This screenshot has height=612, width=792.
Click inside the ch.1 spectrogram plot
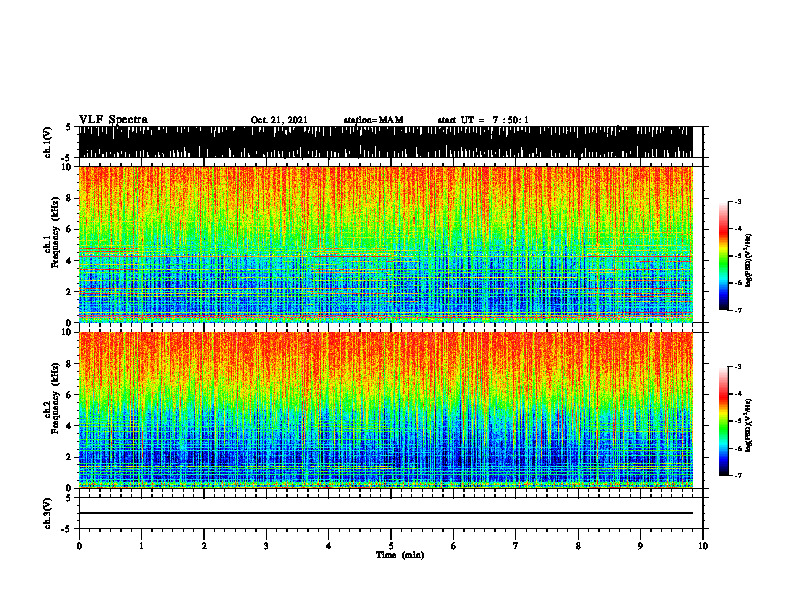tap(386, 244)
